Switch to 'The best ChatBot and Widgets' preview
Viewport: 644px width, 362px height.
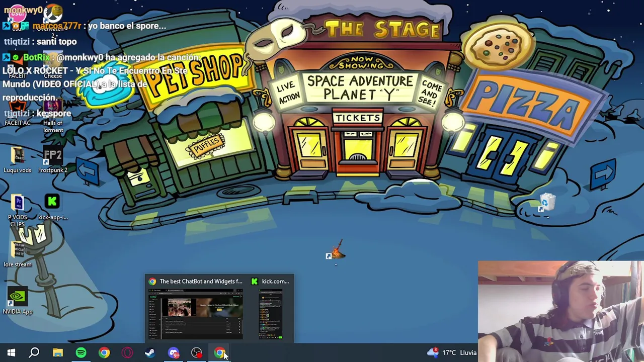[x=196, y=308]
